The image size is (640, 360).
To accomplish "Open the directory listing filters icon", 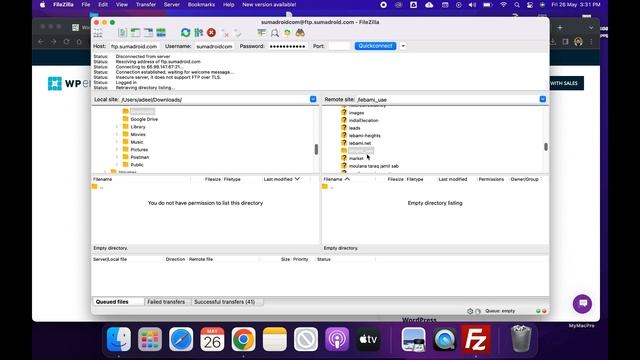I will coord(262,33).
